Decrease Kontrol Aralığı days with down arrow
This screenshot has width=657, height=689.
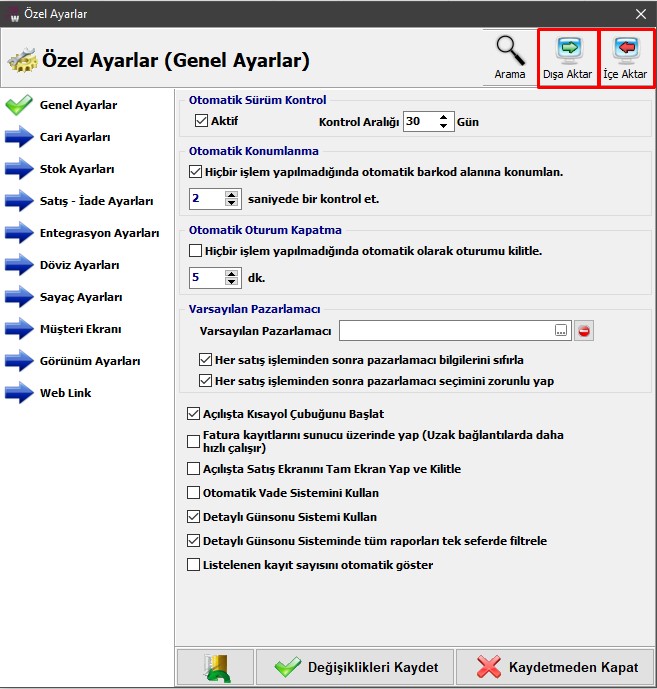(x=443, y=126)
